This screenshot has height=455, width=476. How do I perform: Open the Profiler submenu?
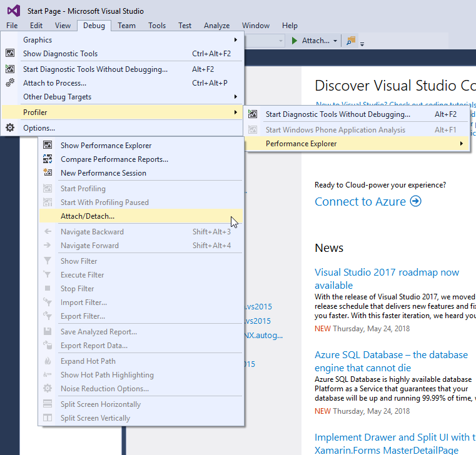click(x=122, y=112)
